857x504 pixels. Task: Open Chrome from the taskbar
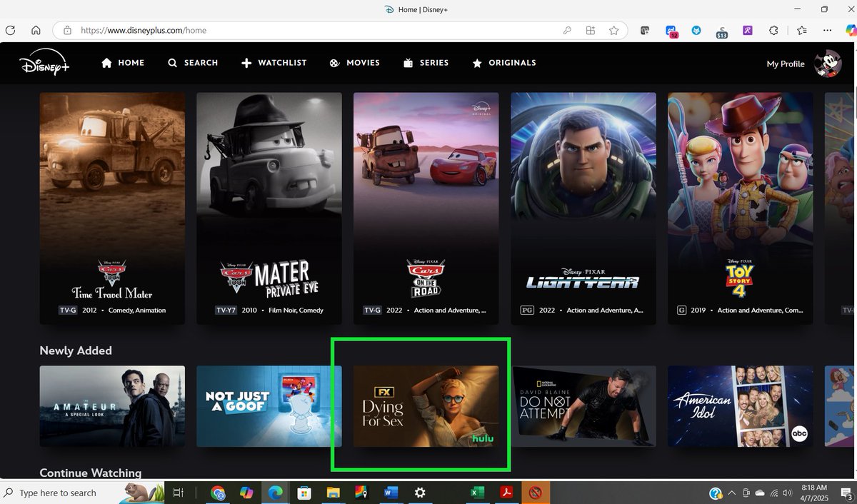pyautogui.click(x=219, y=493)
